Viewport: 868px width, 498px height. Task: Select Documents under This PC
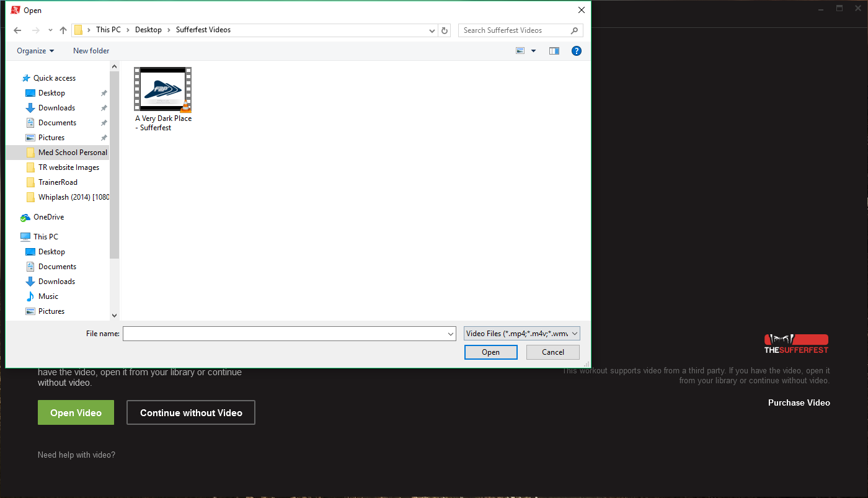pyautogui.click(x=57, y=267)
